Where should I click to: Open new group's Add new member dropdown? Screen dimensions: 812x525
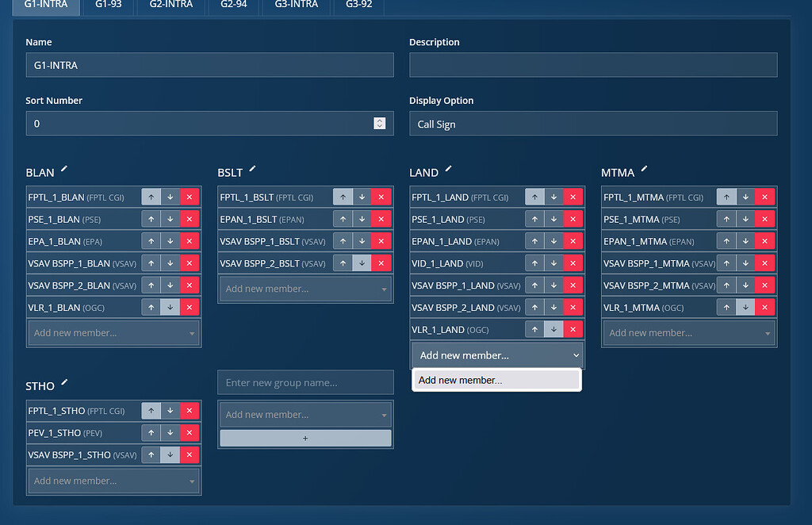pyautogui.click(x=305, y=415)
